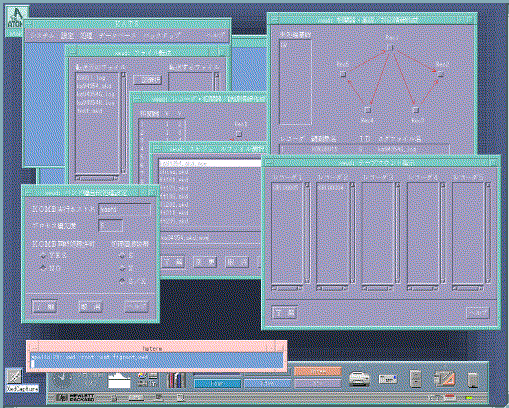Select the YES radio button
Image resolution: width=509 pixels, height=408 pixels.
(43, 256)
